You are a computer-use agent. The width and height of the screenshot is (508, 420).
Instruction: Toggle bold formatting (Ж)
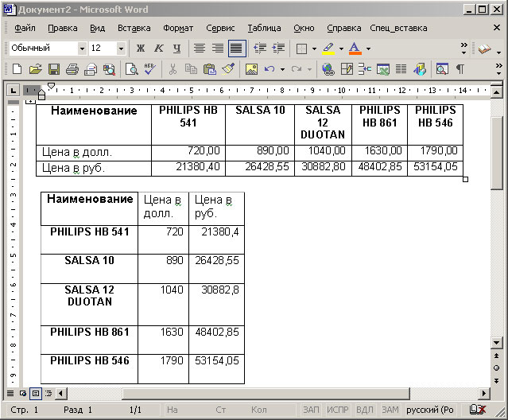(141, 49)
